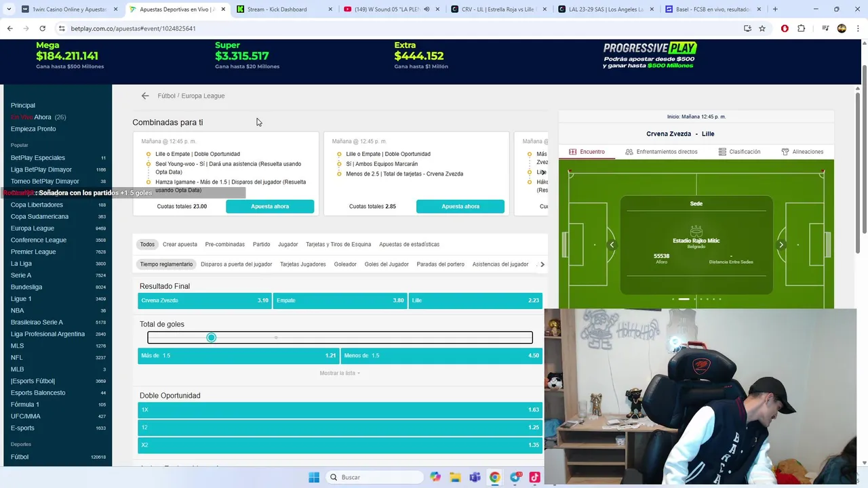Open the Clasificación tab
The height and width of the screenshot is (488, 868).
[x=739, y=152]
